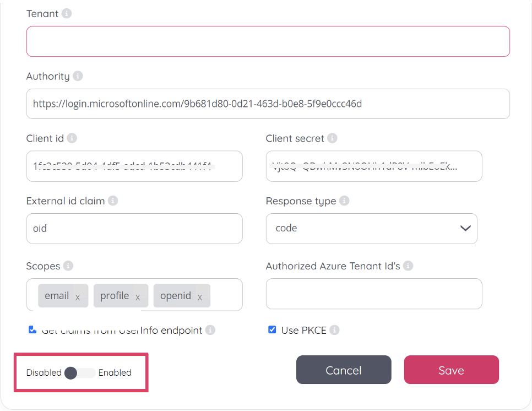Click the Response type info icon
532x411 pixels.
[344, 201]
